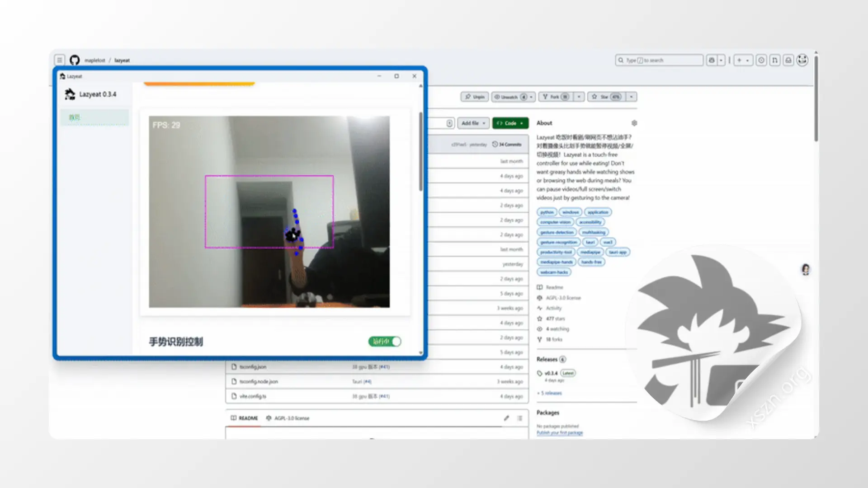868x488 pixels.
Task: Expand the Copilot dropdown arrow in header
Action: (721, 60)
